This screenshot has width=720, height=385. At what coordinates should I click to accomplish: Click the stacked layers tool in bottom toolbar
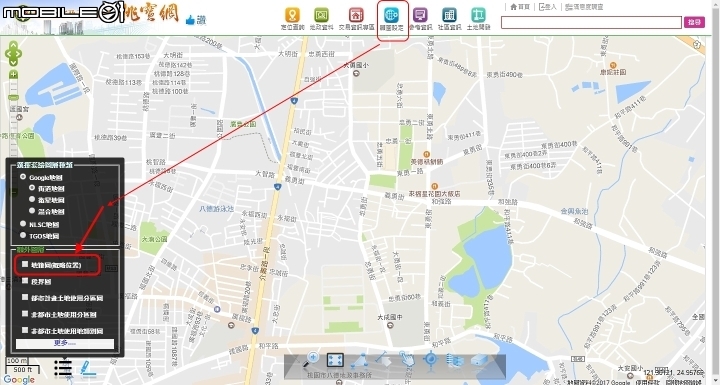point(455,360)
